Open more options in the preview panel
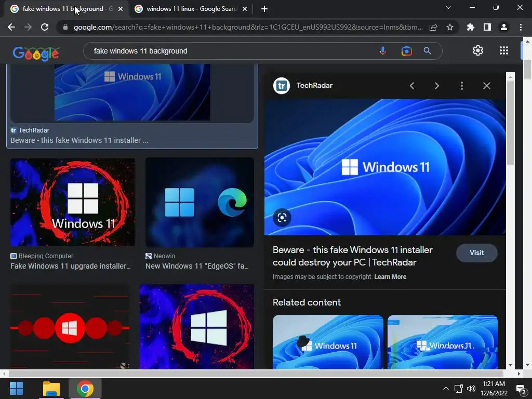532x399 pixels. [462, 86]
